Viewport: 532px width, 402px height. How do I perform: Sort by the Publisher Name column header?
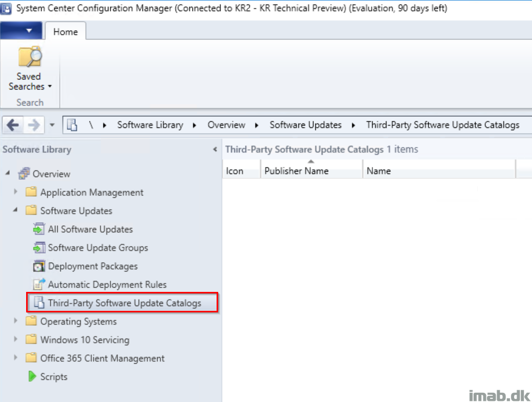tap(311, 171)
